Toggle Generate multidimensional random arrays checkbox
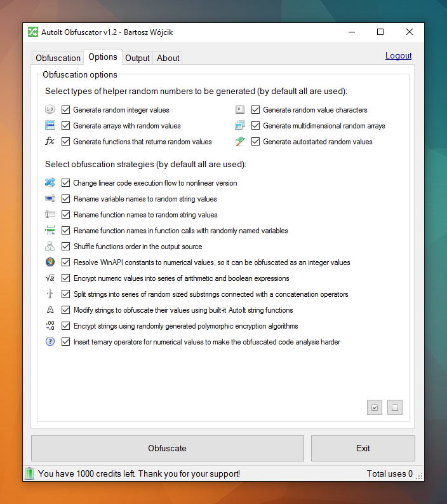447x504 pixels. click(x=255, y=125)
